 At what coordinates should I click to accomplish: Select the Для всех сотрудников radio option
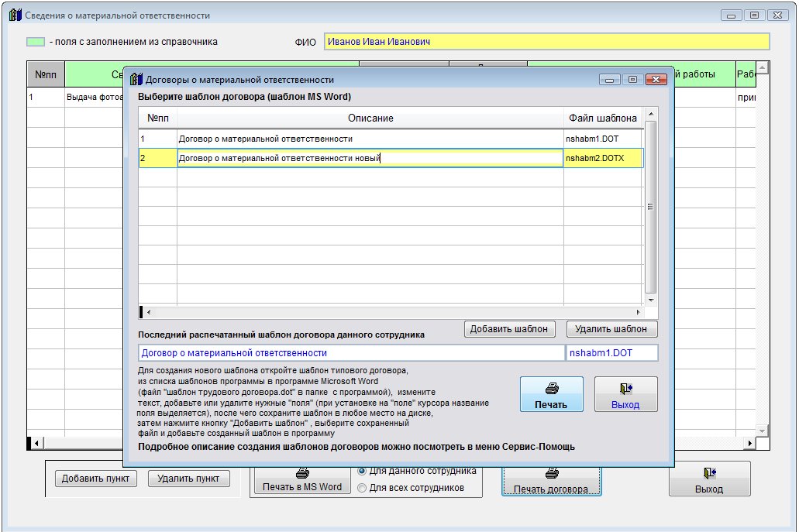362,488
